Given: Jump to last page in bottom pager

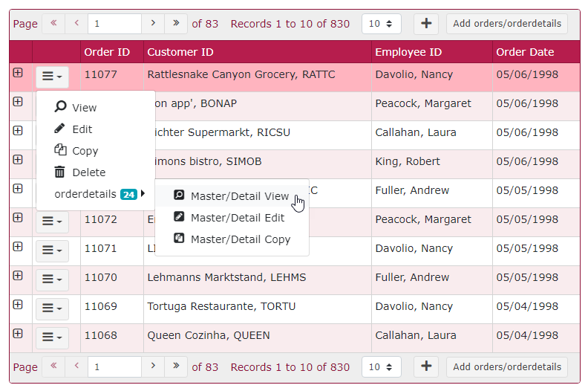Looking at the screenshot, I should coord(176,366).
